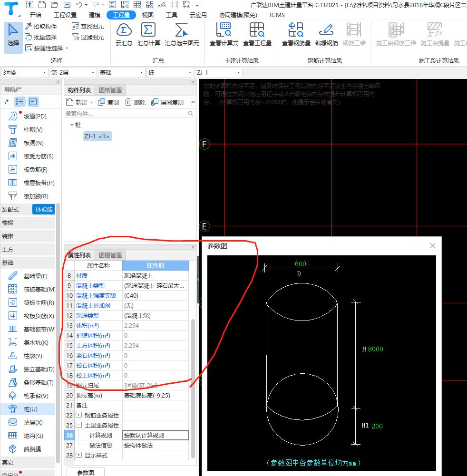Click 层间复制 copy between floors
This screenshot has height=476, width=467.
tap(167, 102)
